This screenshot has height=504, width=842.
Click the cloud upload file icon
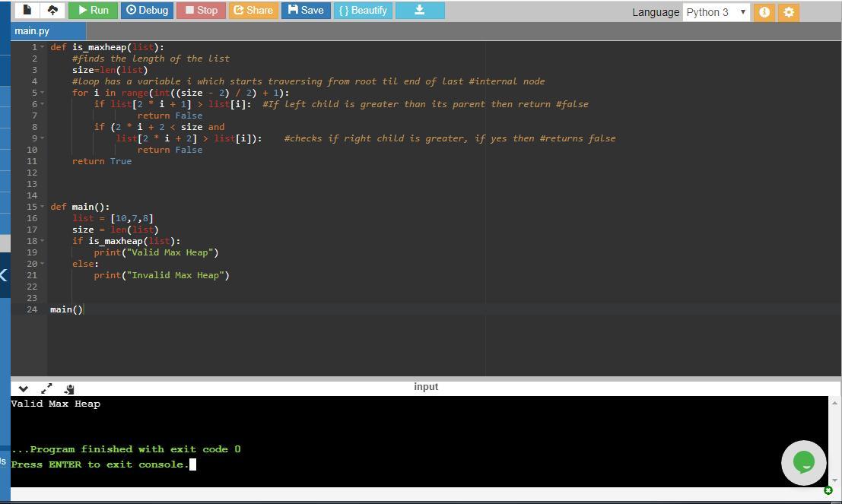[52, 11]
